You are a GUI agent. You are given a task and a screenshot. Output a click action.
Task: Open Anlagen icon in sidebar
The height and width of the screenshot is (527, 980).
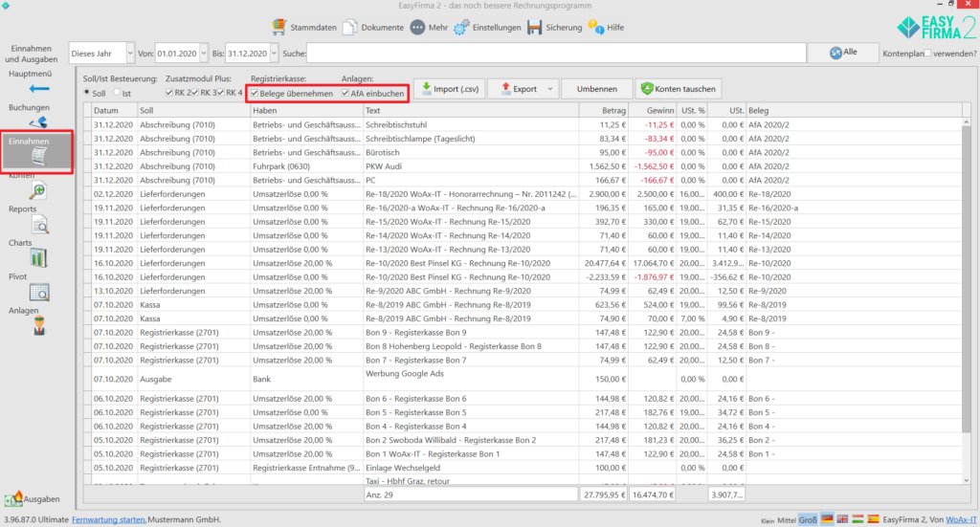tap(39, 326)
